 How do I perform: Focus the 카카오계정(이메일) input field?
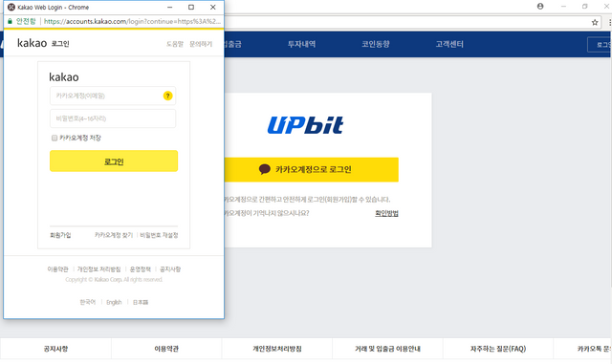point(113,96)
